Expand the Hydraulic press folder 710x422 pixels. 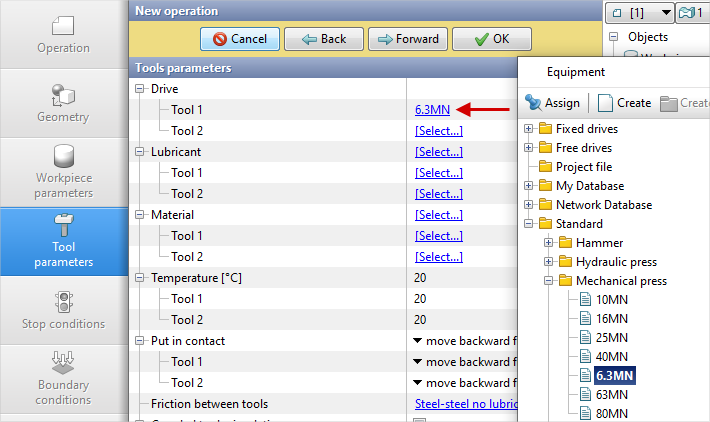tap(549, 262)
